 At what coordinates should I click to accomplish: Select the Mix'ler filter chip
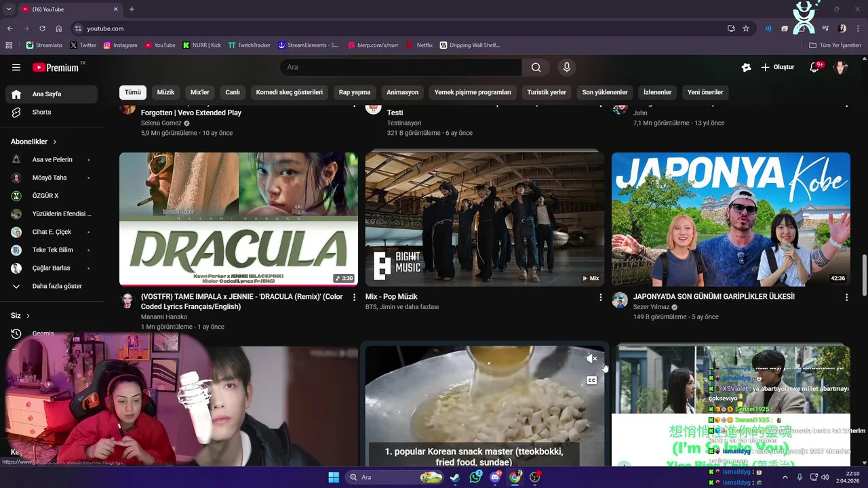[x=200, y=92]
